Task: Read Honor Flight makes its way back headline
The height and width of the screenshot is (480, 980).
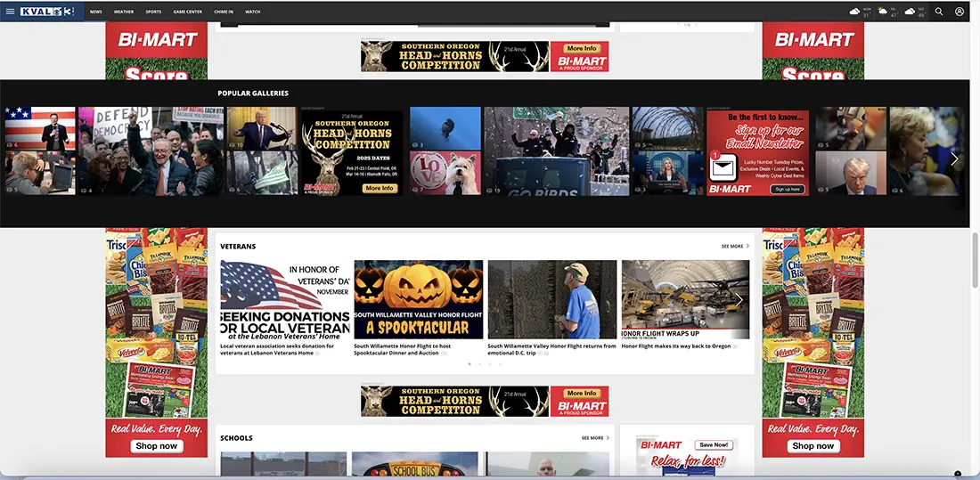Action: tap(675, 346)
